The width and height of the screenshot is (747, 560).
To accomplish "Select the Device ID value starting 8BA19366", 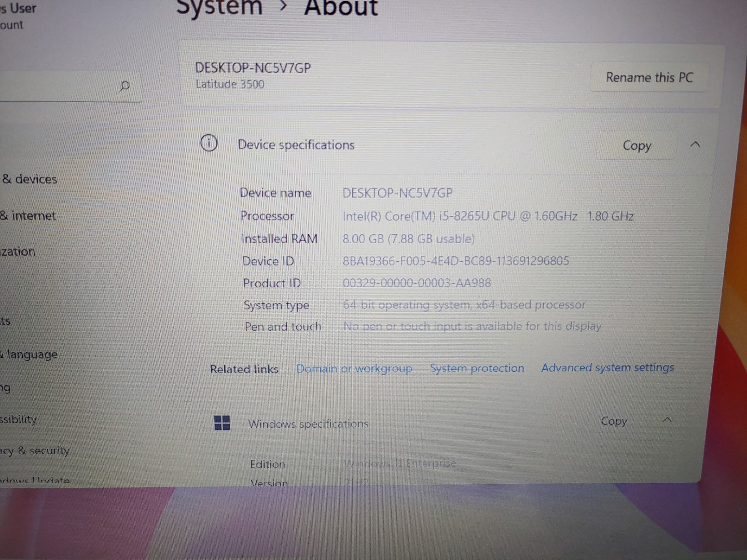I will (x=456, y=261).
